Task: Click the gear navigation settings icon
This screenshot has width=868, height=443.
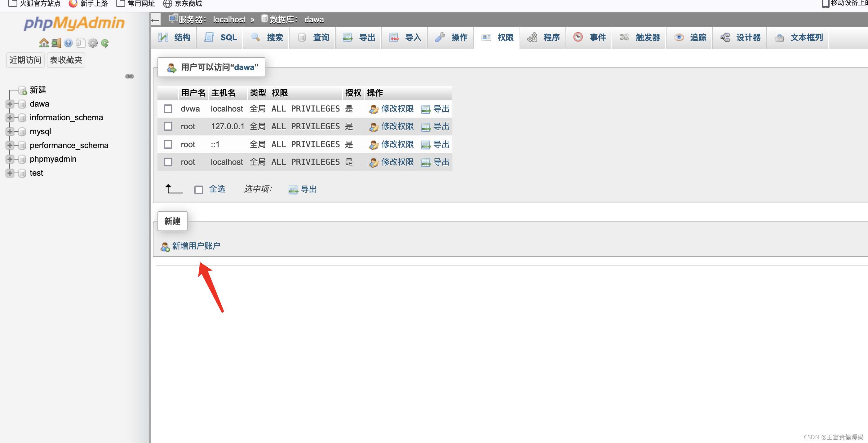Action: [x=92, y=43]
